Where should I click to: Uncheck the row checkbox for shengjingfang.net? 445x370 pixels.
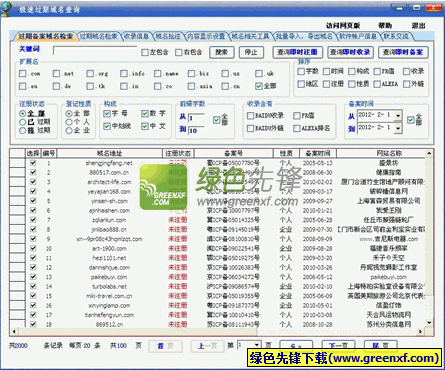[x=33, y=163]
